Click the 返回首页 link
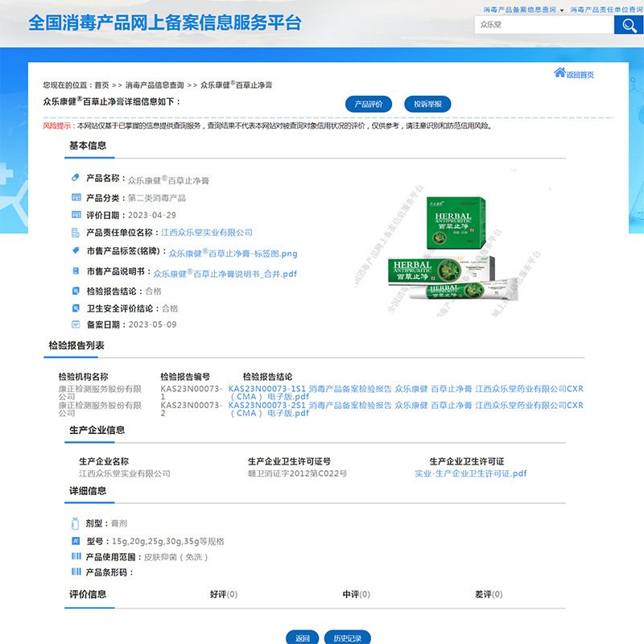Image resolution: width=644 pixels, height=644 pixels. 580,74
